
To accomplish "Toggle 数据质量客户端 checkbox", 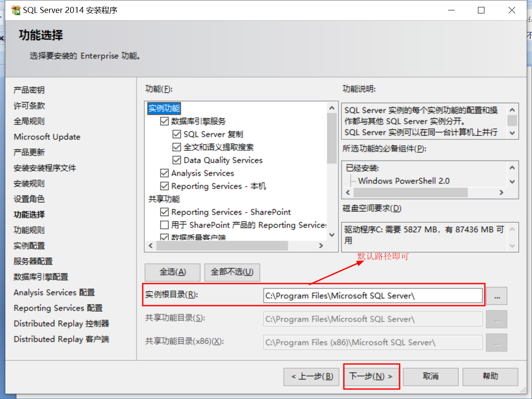I will pos(164,237).
